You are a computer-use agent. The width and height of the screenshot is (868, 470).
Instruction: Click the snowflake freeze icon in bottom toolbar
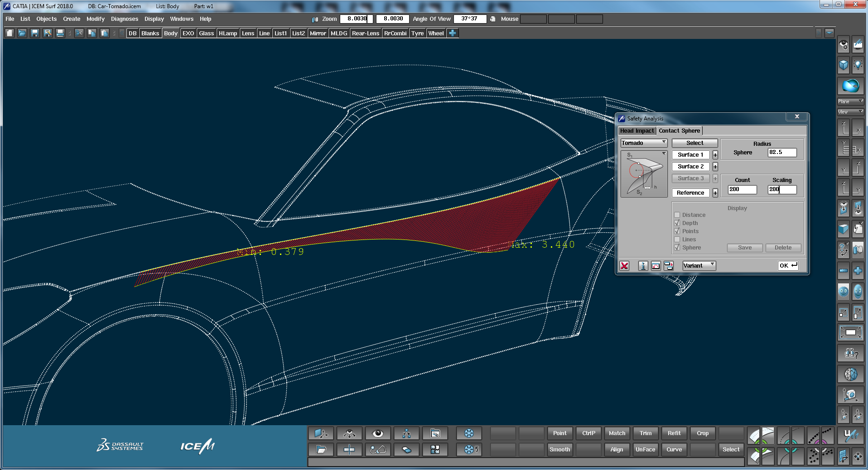(x=468, y=433)
